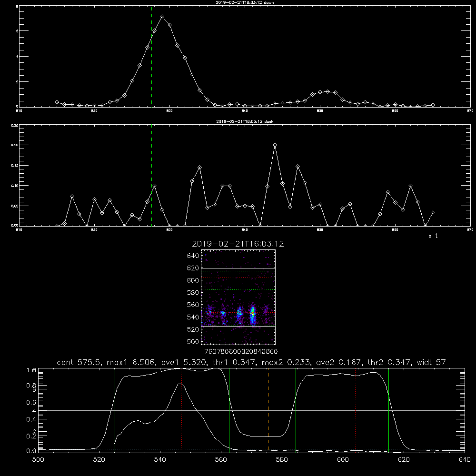Click the "500" tick label on bottom plot x-axis

(x=38, y=460)
